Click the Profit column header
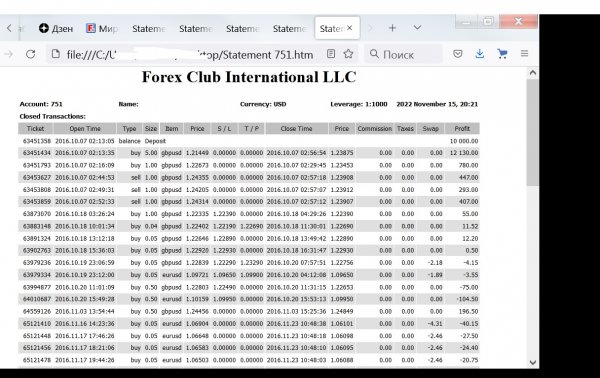This screenshot has height=378, width=600. pyautogui.click(x=462, y=129)
